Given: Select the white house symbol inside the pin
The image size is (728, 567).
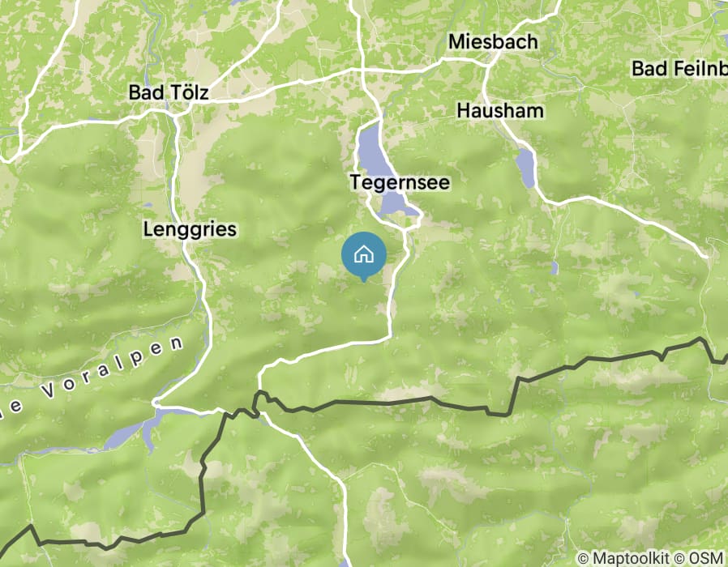Looking at the screenshot, I should tap(363, 254).
